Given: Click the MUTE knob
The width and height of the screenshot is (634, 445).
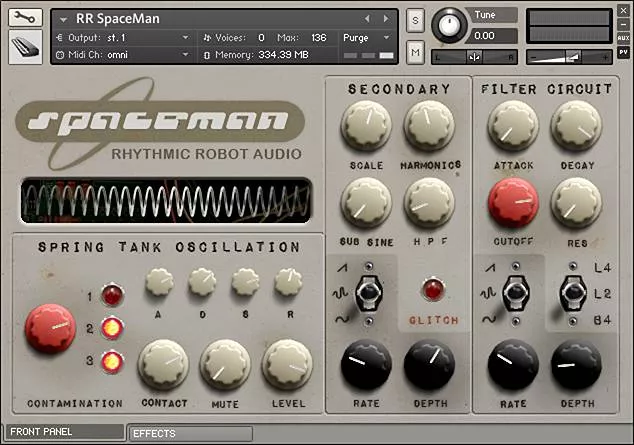Looking at the screenshot, I should click(225, 365).
